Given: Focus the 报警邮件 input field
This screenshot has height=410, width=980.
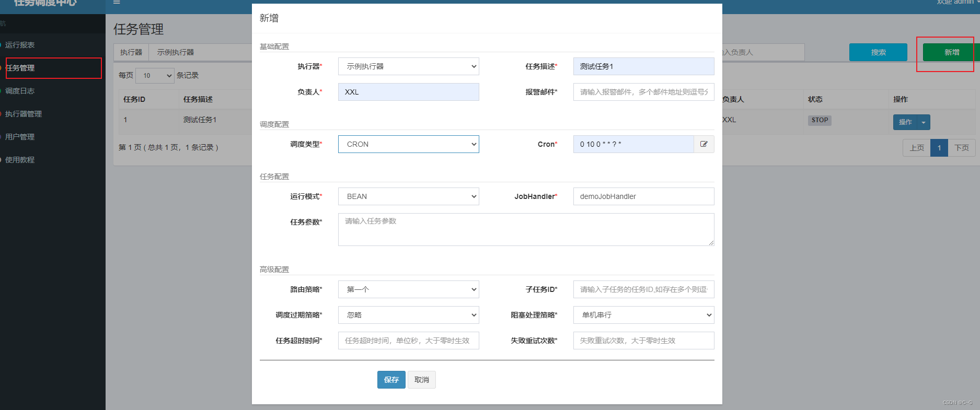Looking at the screenshot, I should click(644, 92).
